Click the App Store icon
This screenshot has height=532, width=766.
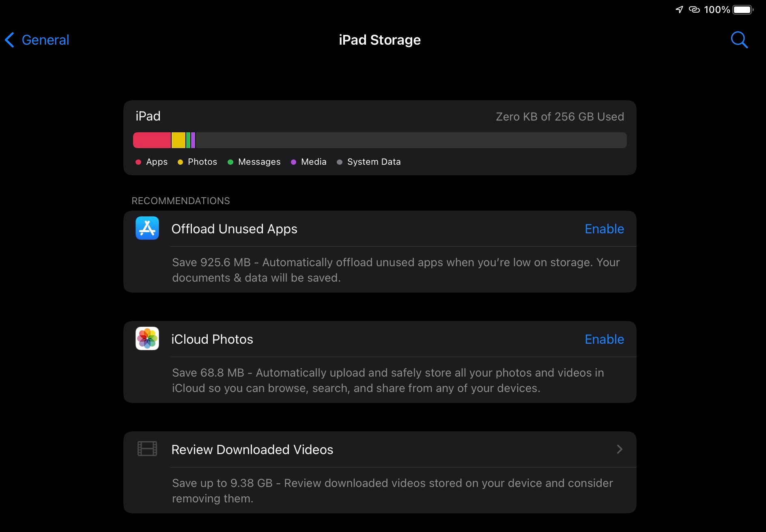point(147,228)
